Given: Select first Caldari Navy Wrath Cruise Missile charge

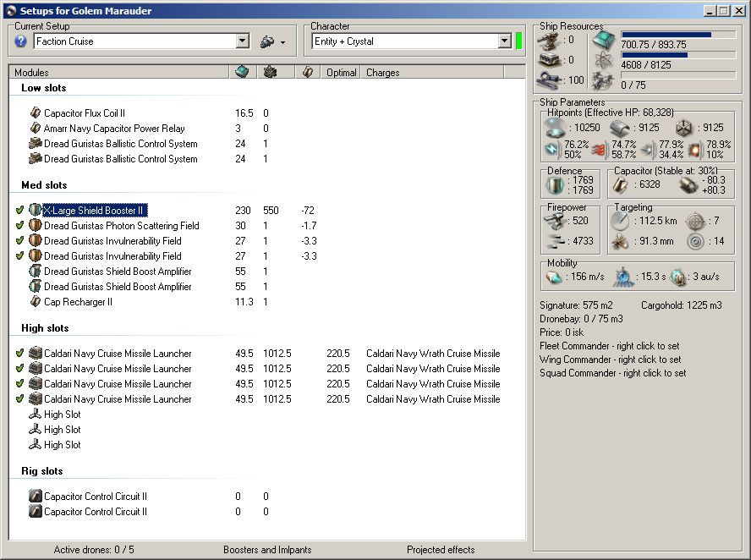Looking at the screenshot, I should (x=433, y=353).
